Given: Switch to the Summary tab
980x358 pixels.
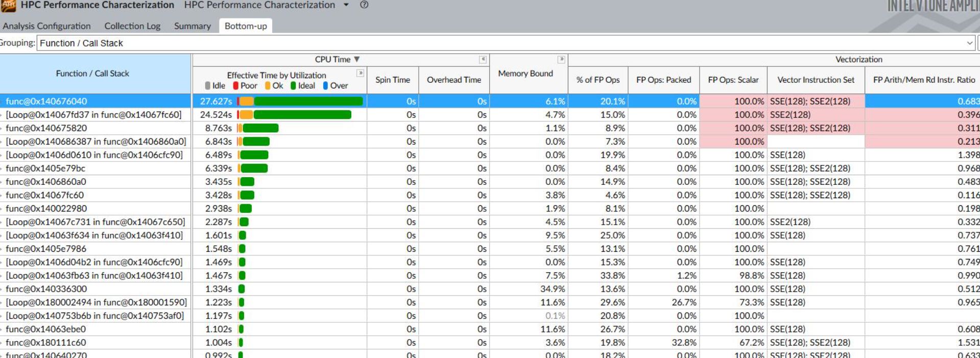Looking at the screenshot, I should pyautogui.click(x=192, y=26).
